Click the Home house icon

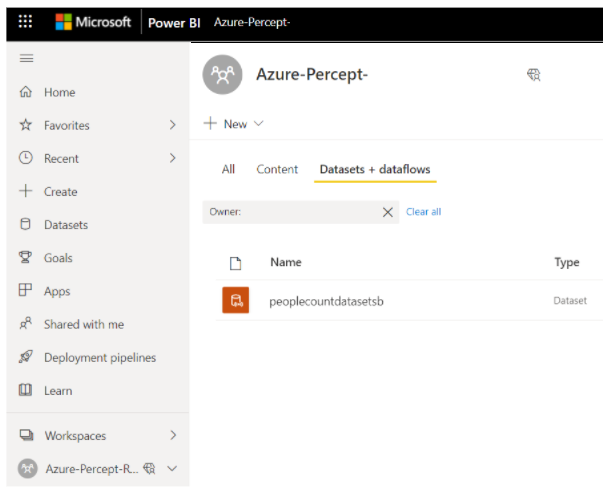click(x=26, y=92)
